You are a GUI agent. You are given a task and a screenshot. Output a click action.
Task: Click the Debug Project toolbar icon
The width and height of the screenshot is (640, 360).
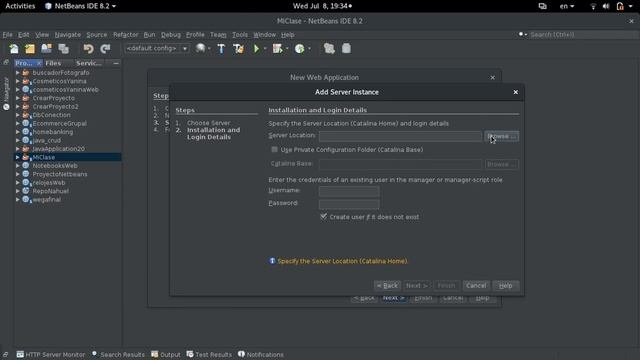[x=278, y=49]
